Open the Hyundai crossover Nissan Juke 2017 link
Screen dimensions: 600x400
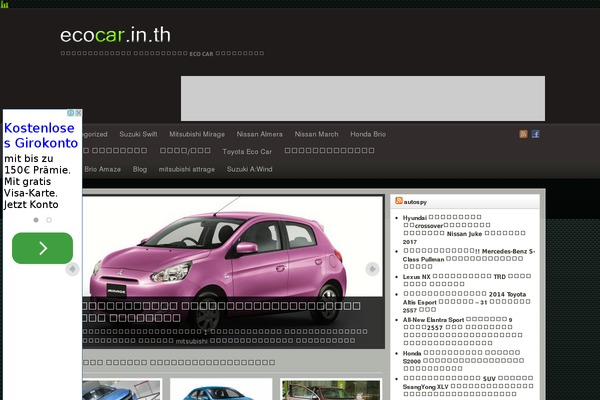464,229
